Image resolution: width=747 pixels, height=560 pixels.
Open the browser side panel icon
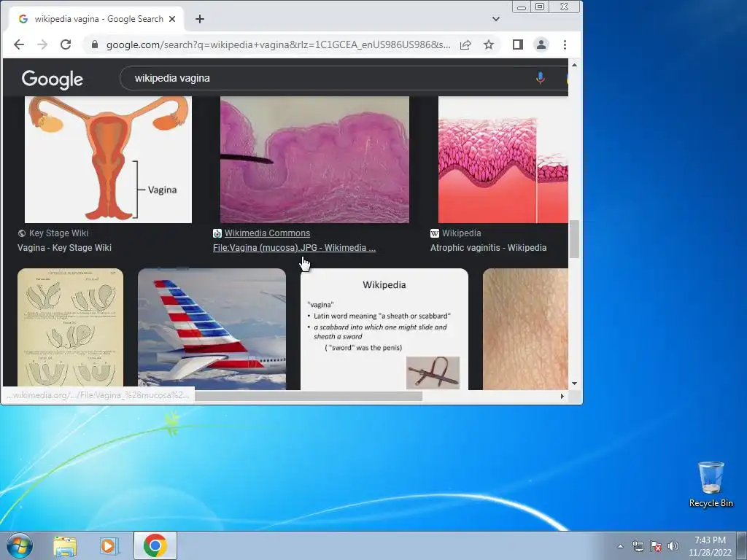518,44
